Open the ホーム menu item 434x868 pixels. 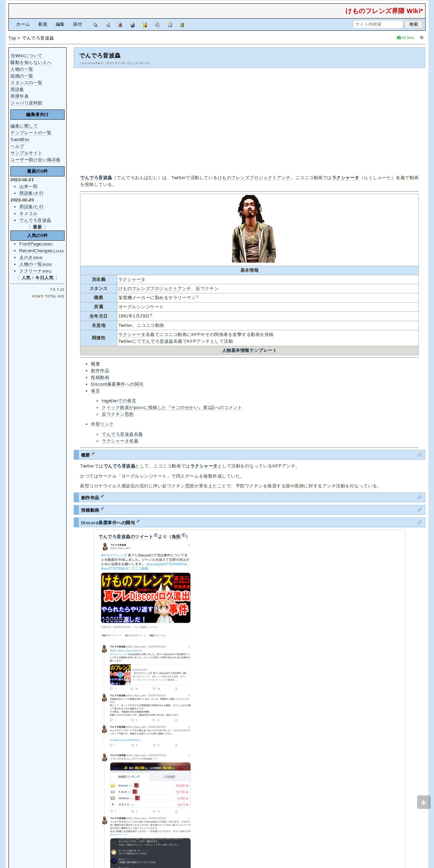click(23, 24)
